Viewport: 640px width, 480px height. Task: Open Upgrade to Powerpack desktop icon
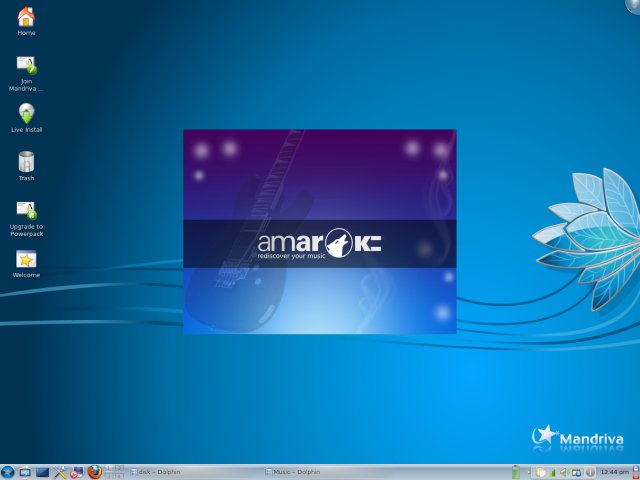26,219
